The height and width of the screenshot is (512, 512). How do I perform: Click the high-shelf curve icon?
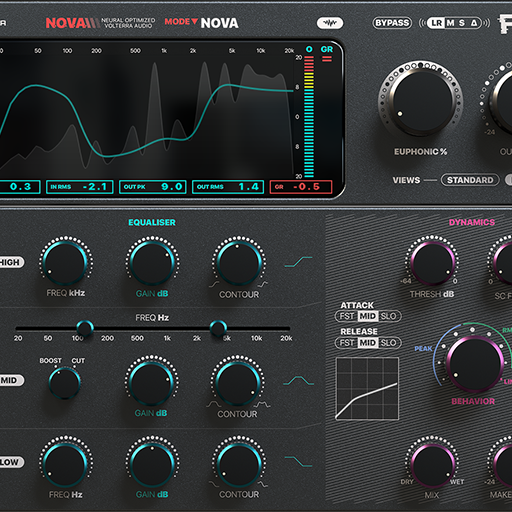click(298, 262)
